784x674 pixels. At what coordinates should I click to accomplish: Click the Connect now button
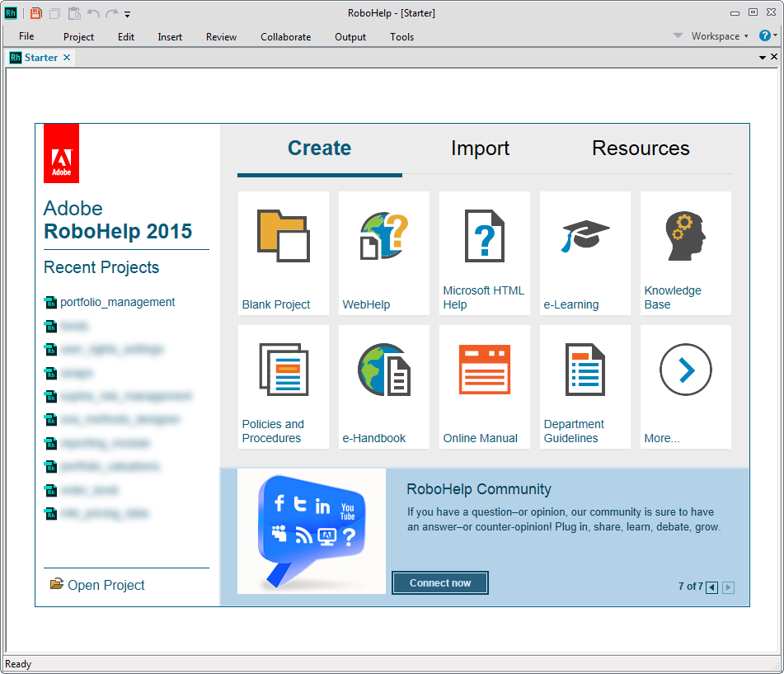tap(440, 583)
